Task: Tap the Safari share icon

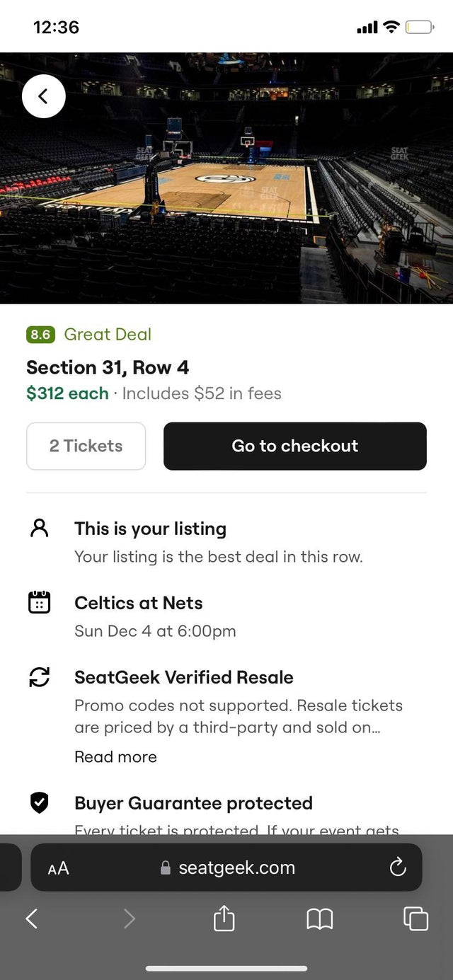Action: click(224, 918)
